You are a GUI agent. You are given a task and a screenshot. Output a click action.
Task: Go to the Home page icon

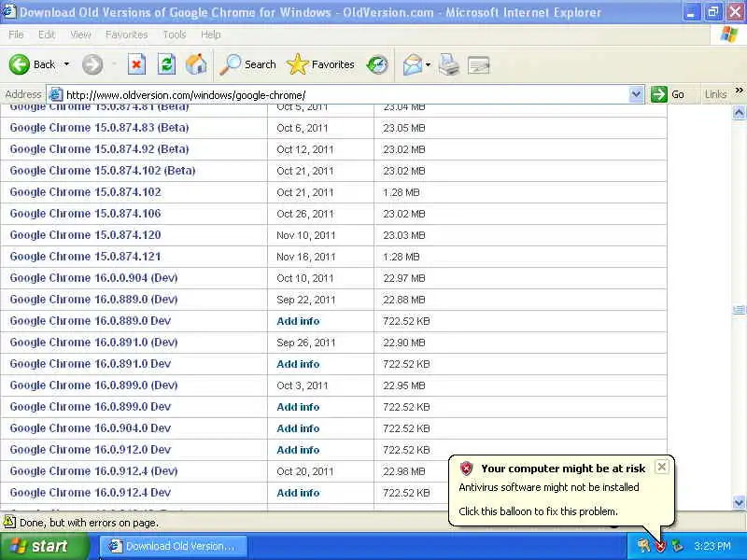click(x=196, y=64)
